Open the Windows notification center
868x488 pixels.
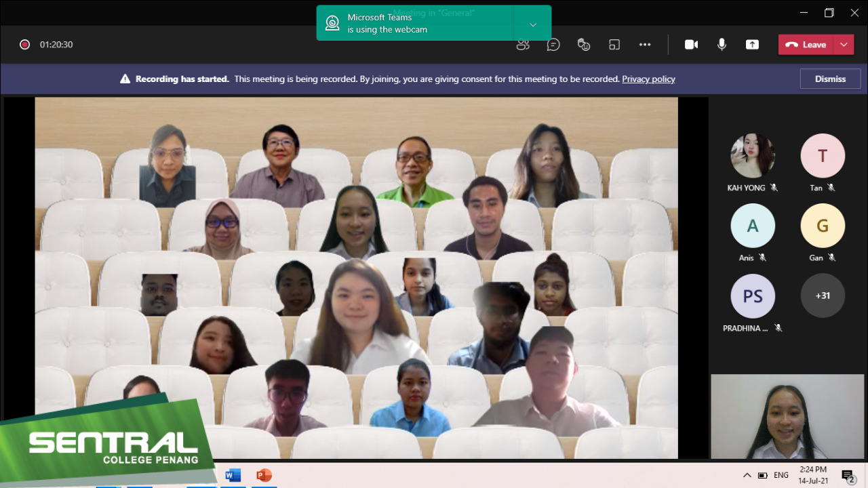(848, 476)
